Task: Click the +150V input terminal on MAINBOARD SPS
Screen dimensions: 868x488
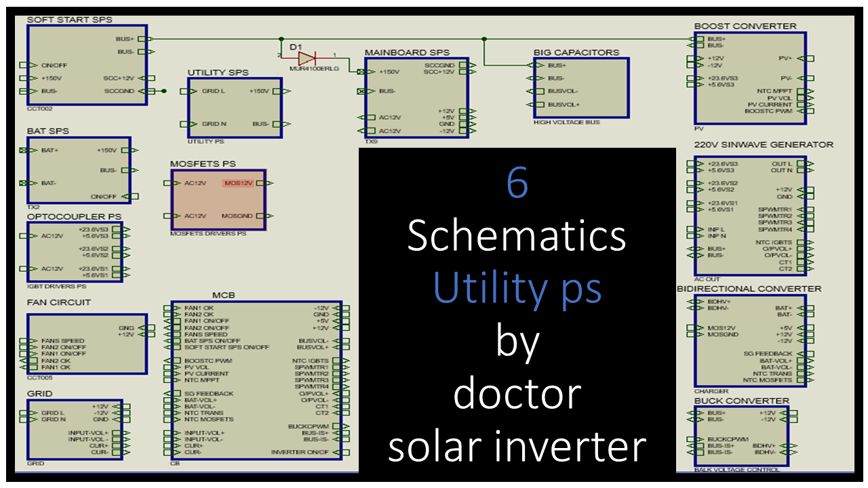Action: pos(361,71)
